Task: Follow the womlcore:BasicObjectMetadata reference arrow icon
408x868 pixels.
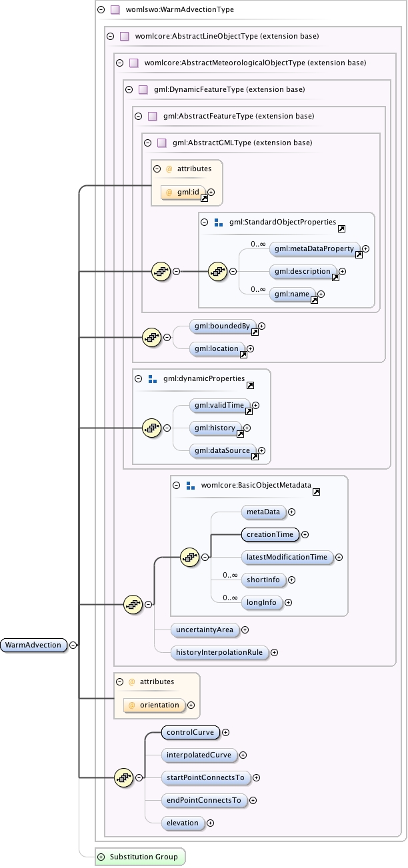Action: (317, 492)
